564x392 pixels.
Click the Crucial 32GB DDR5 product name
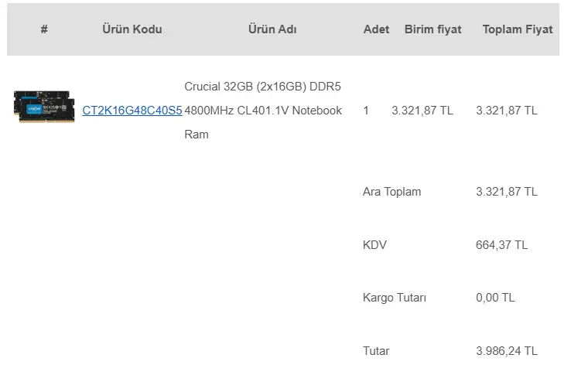(x=263, y=111)
